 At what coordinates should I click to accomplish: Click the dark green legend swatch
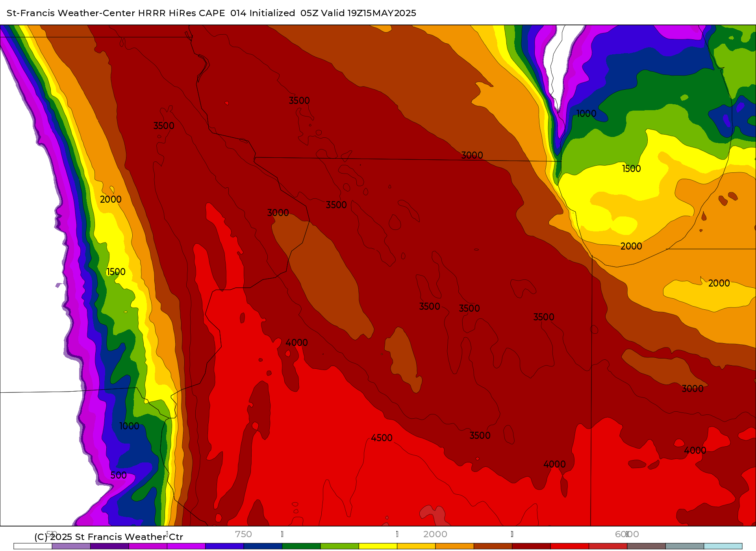coord(301,546)
